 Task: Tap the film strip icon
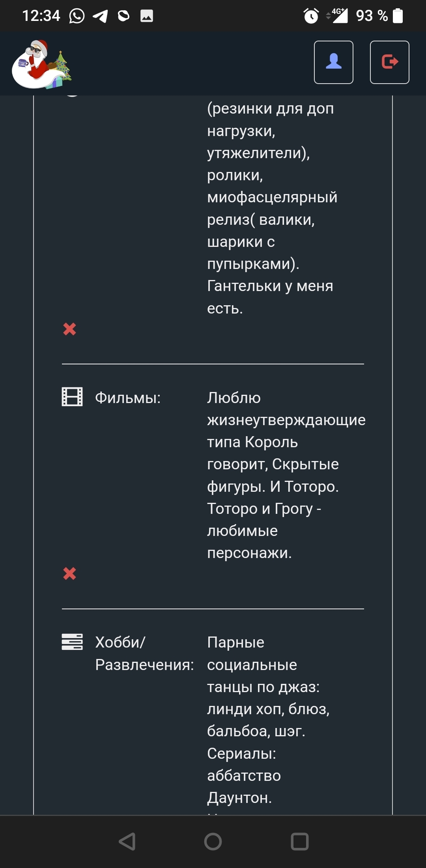click(72, 397)
